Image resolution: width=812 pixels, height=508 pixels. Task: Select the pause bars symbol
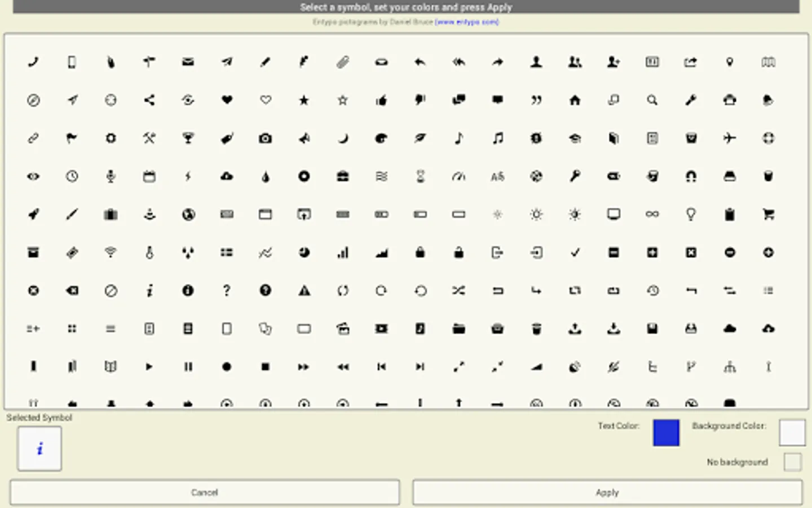188,367
